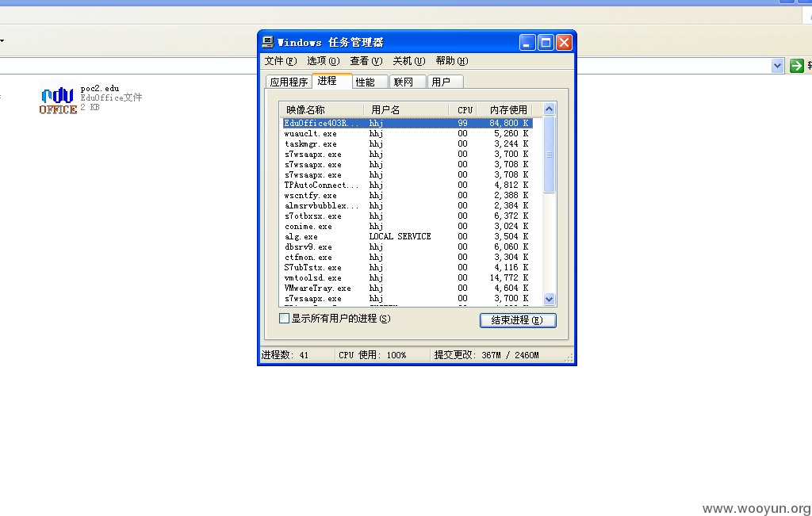Open the poc2.edu EduOffice file icon
812x516 pixels.
pos(57,99)
